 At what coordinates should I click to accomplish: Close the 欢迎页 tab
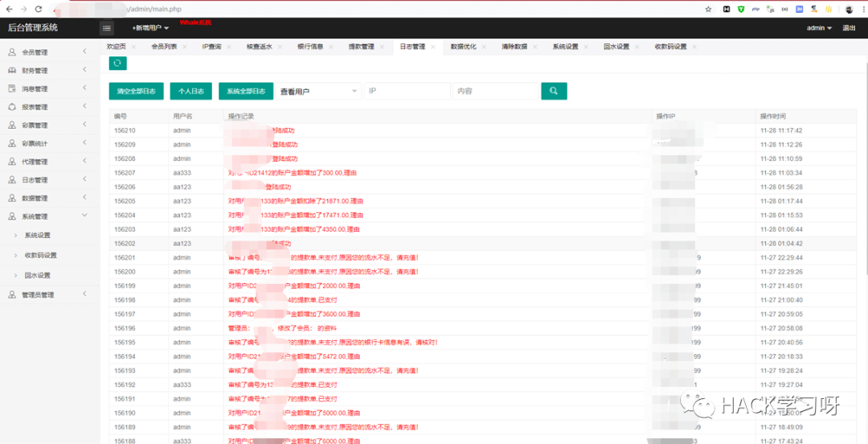tap(133, 47)
